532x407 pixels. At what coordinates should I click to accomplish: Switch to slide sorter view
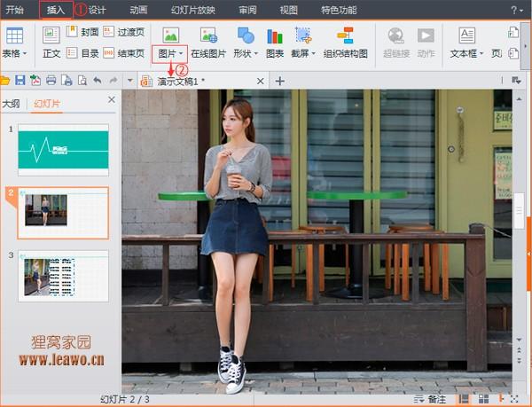coord(483,399)
